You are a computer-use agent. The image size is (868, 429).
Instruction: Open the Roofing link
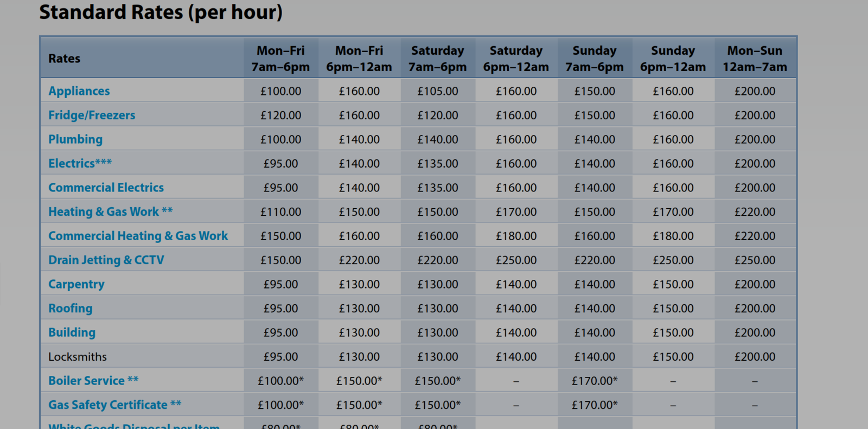70,308
